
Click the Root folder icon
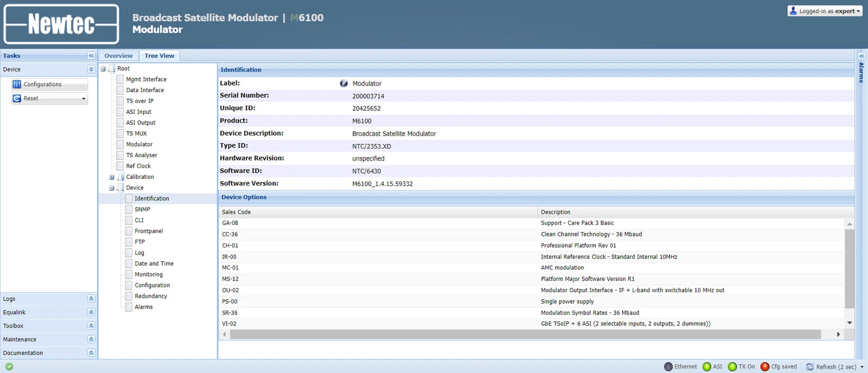(x=112, y=68)
